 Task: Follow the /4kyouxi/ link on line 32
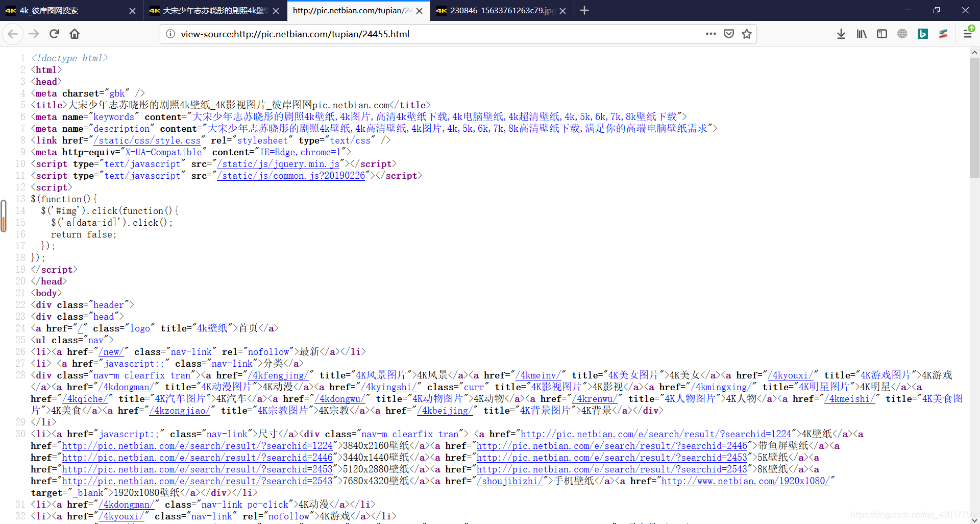(x=121, y=516)
